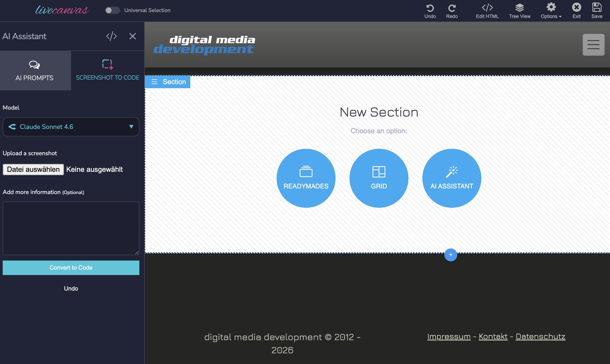Click the blue plus add-section button
Viewport: 610px width, 364px height.
[x=451, y=255]
